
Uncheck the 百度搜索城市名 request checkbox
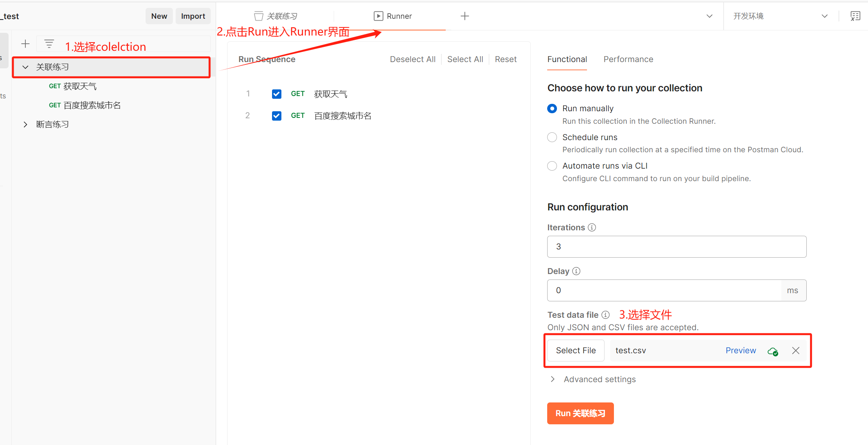pyautogui.click(x=277, y=116)
